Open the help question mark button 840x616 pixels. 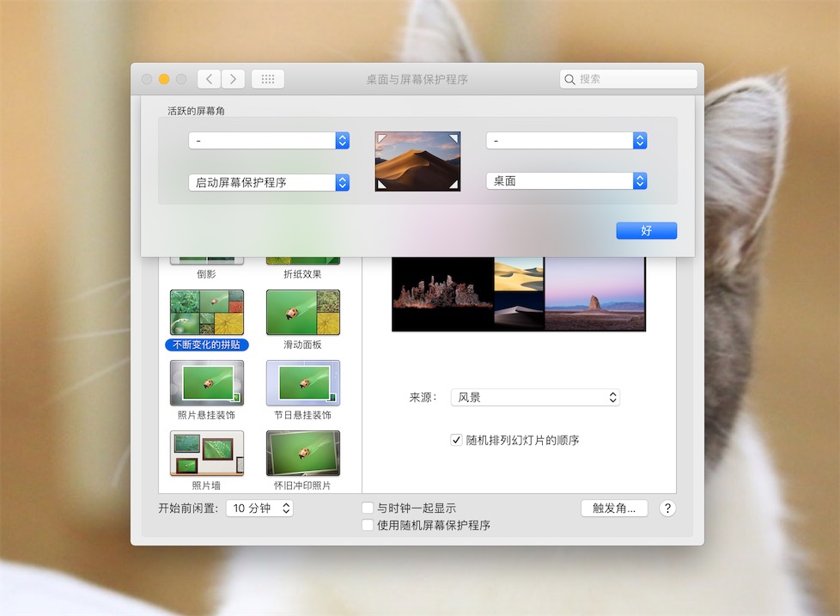pos(667,509)
